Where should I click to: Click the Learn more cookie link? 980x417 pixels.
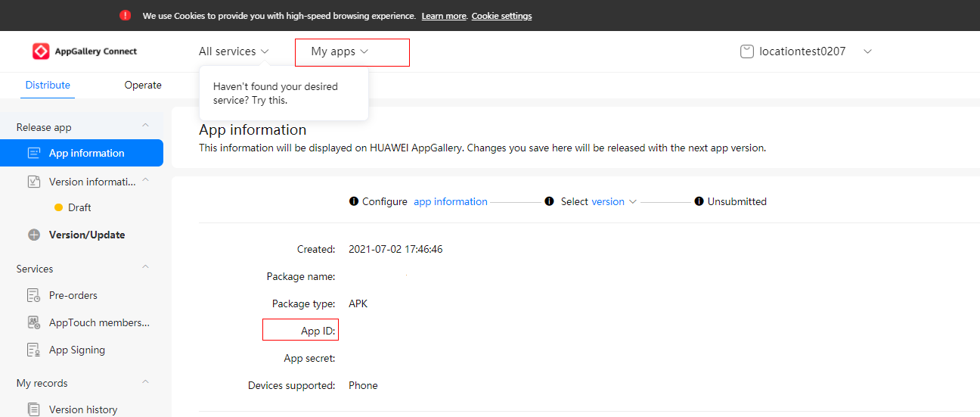[x=444, y=16]
